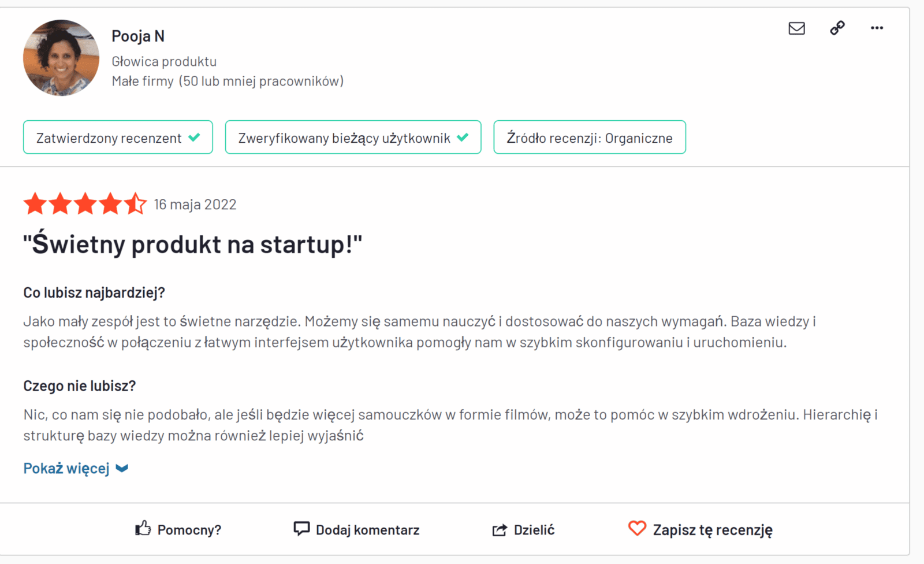This screenshot has height=564, width=924.
Task: Copy review link via chain icon
Action: pyautogui.click(x=837, y=28)
